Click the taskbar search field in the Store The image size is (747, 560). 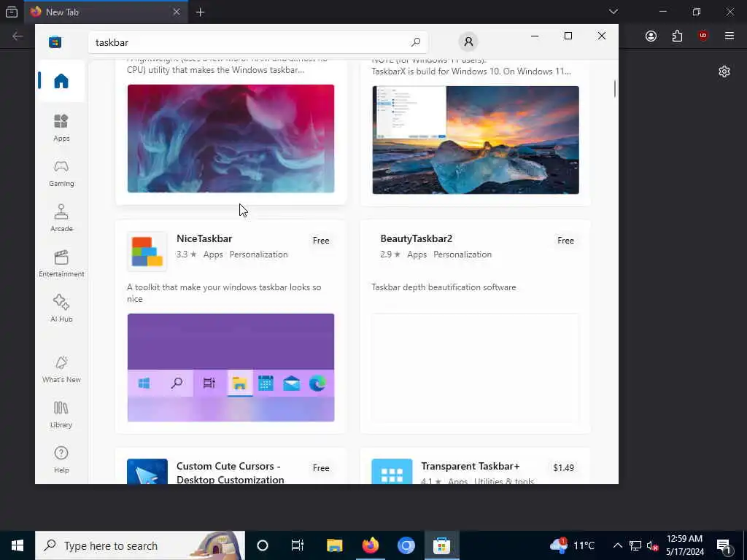(x=258, y=42)
